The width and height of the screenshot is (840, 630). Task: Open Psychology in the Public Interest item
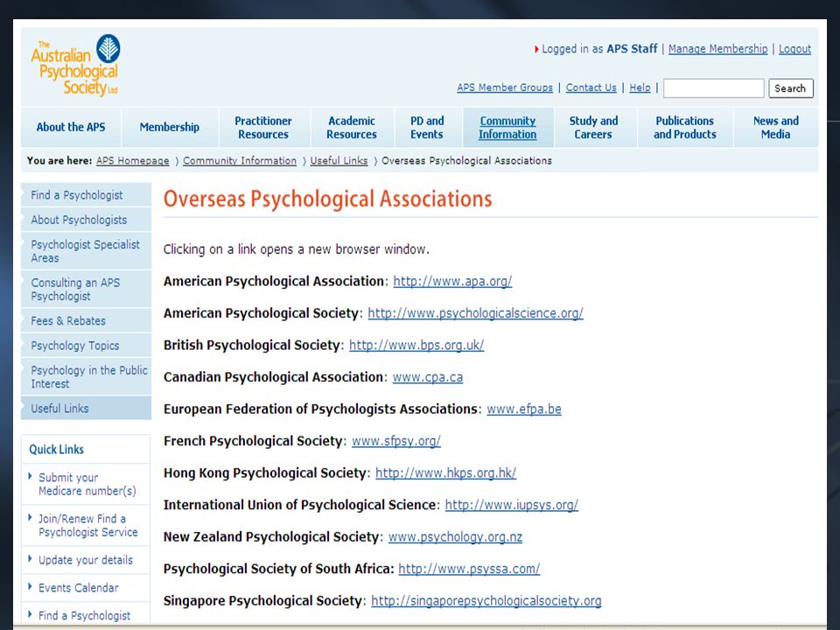[x=87, y=376]
